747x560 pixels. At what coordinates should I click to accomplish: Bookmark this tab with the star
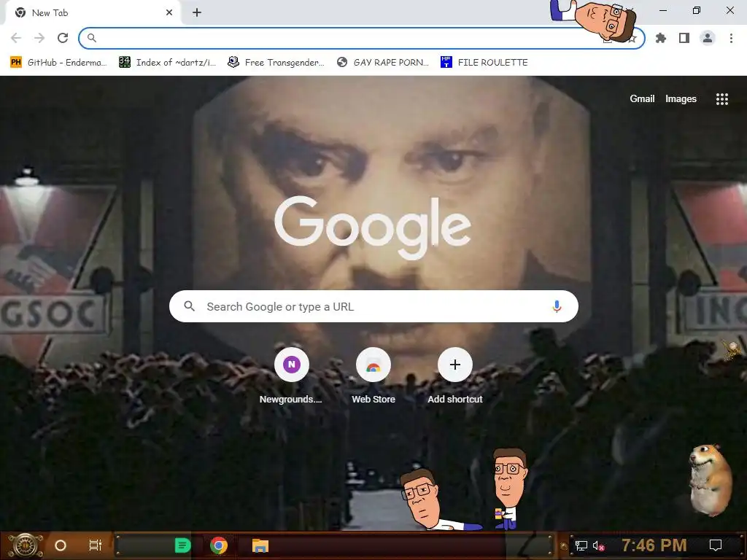632,39
